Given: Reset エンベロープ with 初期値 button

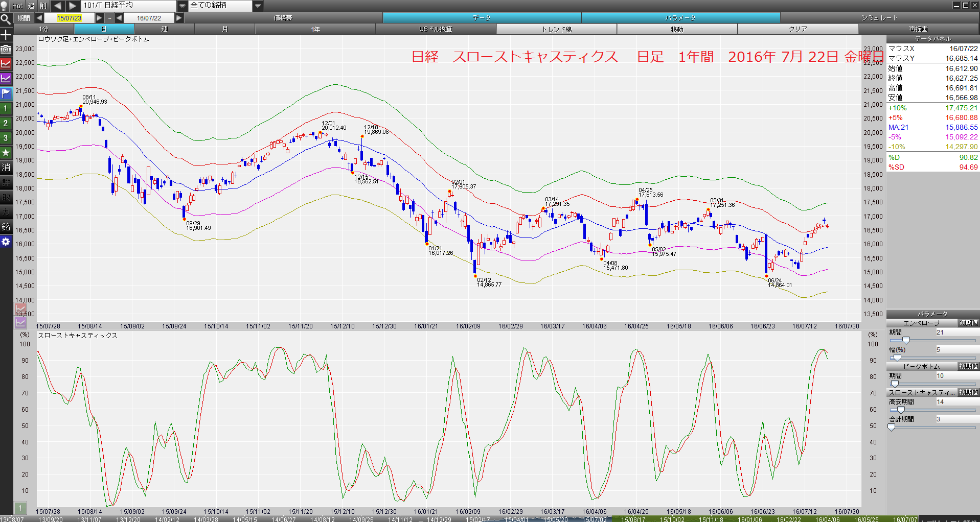Looking at the screenshot, I should pos(968,323).
